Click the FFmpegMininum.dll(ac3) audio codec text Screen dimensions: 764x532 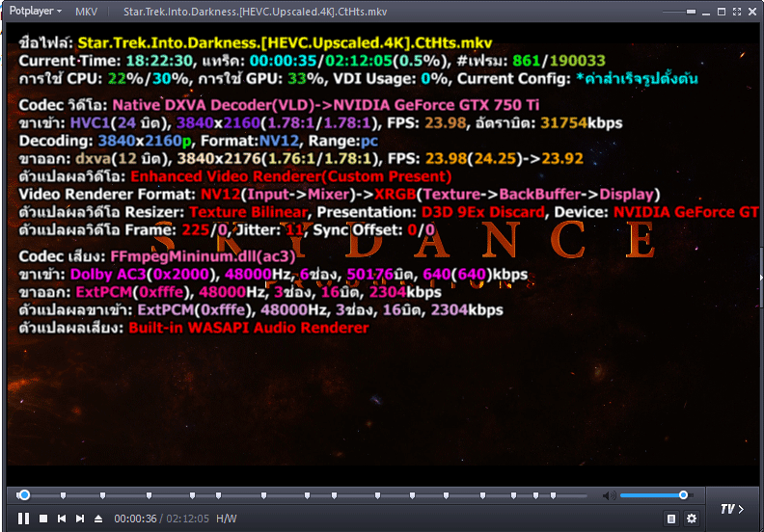pyautogui.click(x=203, y=256)
